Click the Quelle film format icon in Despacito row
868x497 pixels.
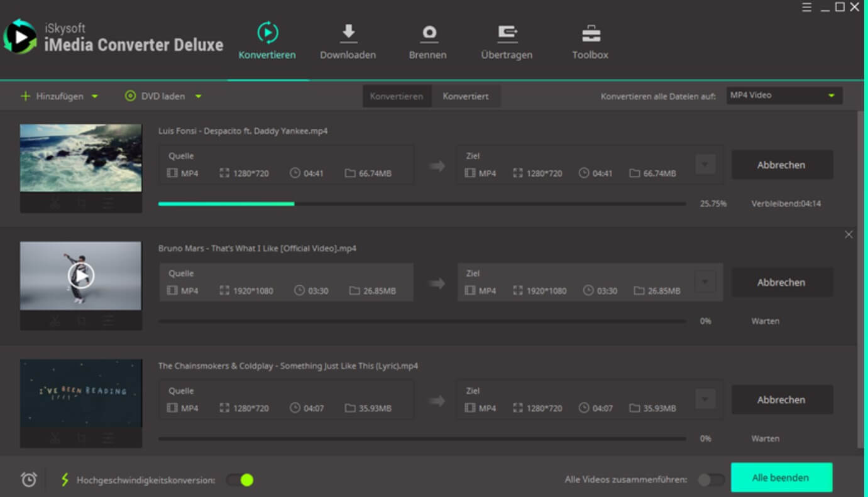(x=172, y=173)
